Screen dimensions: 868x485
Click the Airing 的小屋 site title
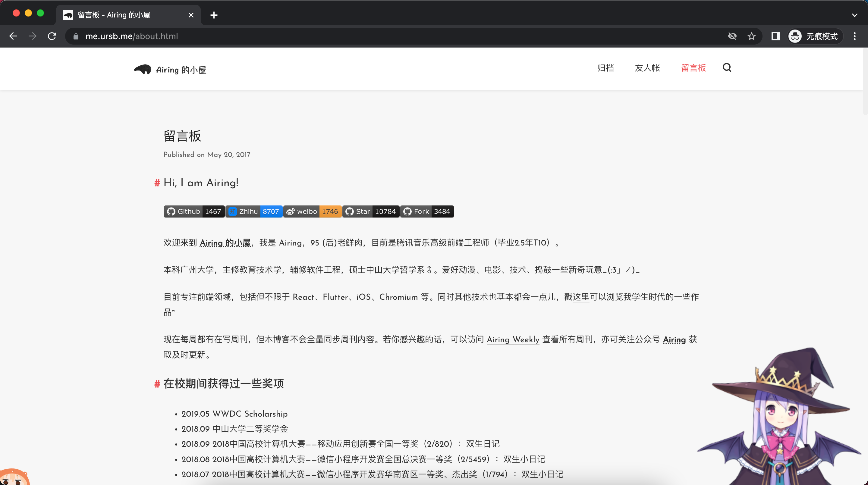[181, 70]
